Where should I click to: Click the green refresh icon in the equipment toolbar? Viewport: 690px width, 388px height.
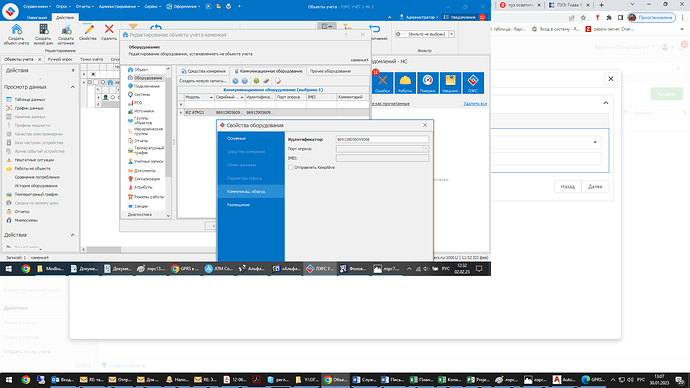click(256, 81)
